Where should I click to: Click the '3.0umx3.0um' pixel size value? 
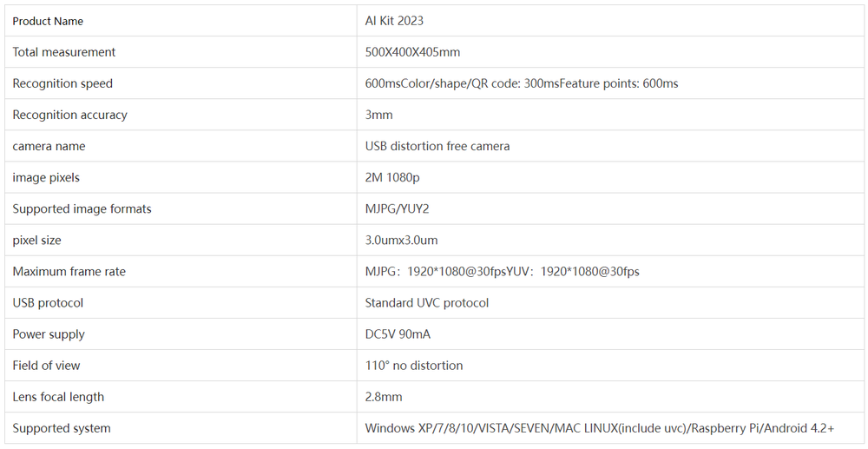tap(401, 240)
